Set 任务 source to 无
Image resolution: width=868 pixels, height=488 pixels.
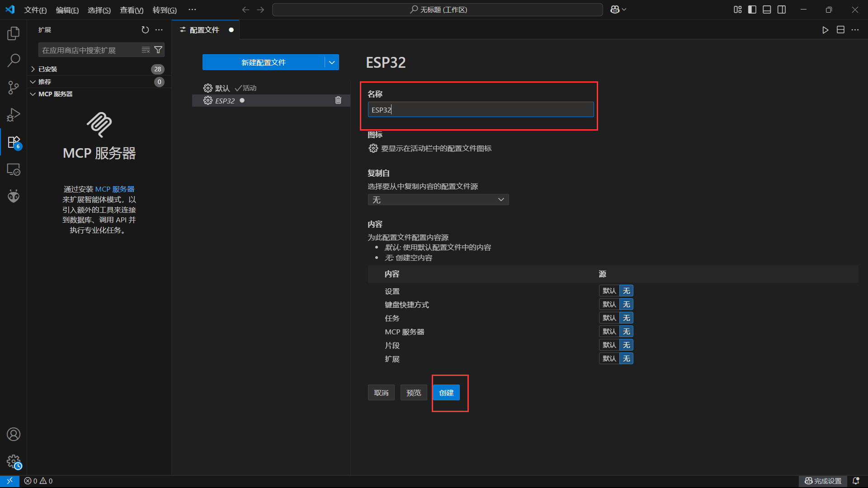[x=626, y=318]
